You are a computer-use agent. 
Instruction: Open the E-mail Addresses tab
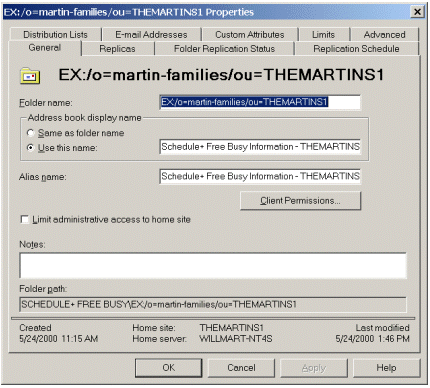click(x=151, y=35)
